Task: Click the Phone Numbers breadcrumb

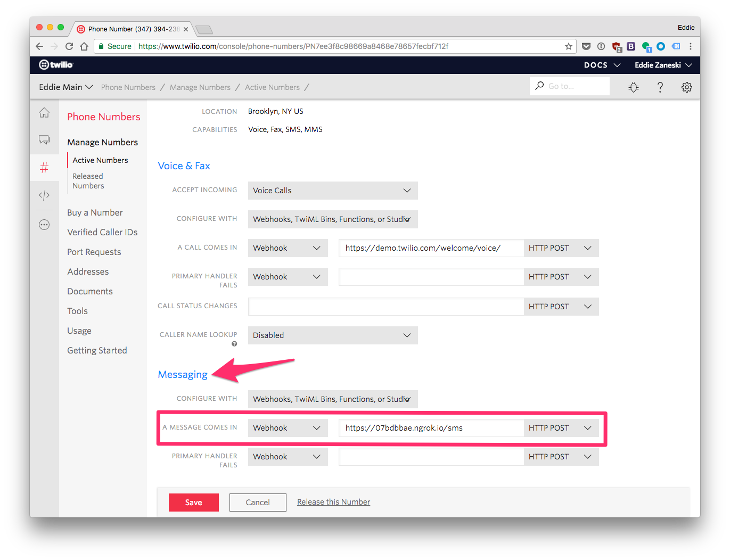Action: 128,87
